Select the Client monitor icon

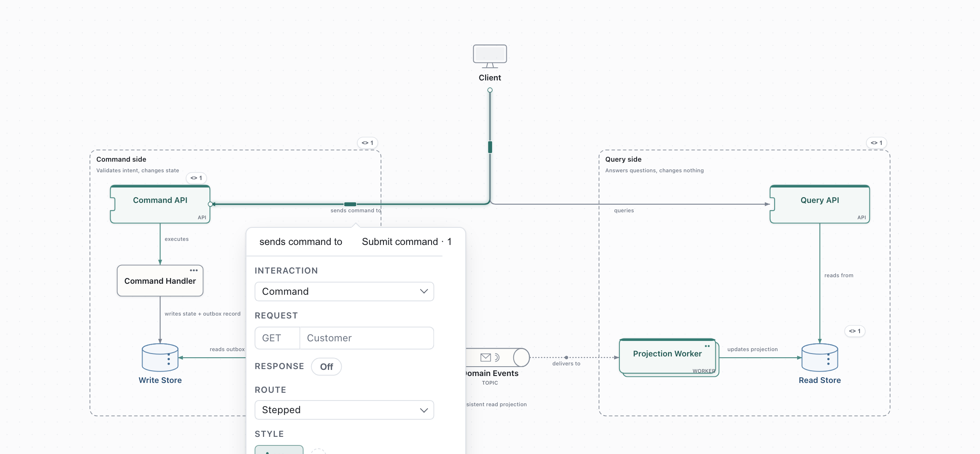[x=490, y=56]
